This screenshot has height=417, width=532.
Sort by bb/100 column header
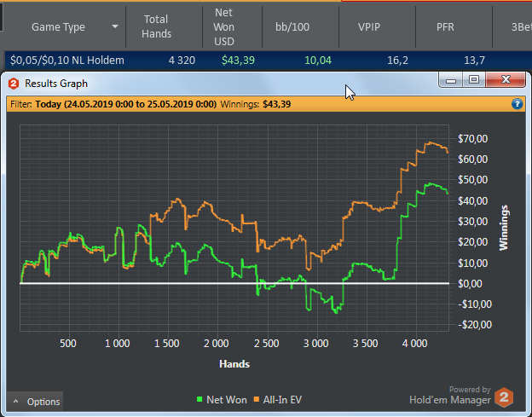pos(292,26)
